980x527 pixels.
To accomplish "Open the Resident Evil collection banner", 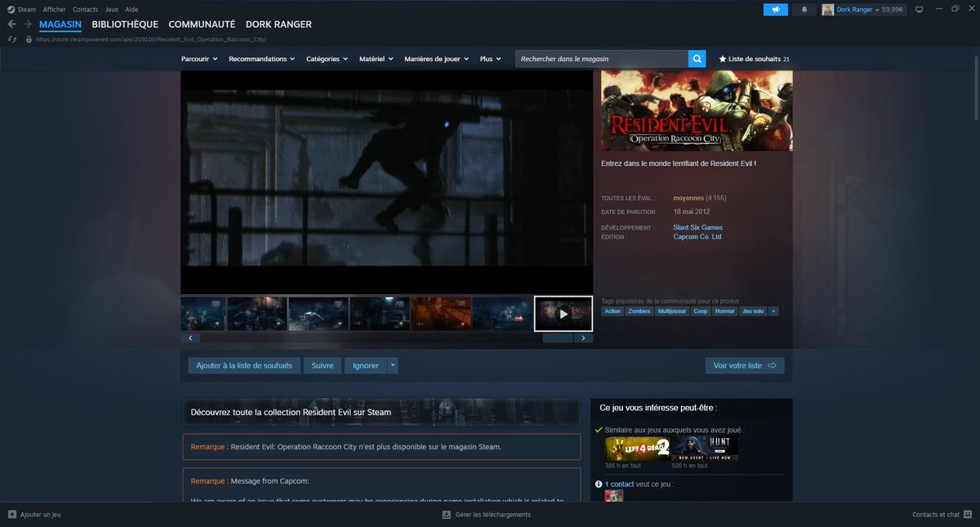I will tap(381, 412).
